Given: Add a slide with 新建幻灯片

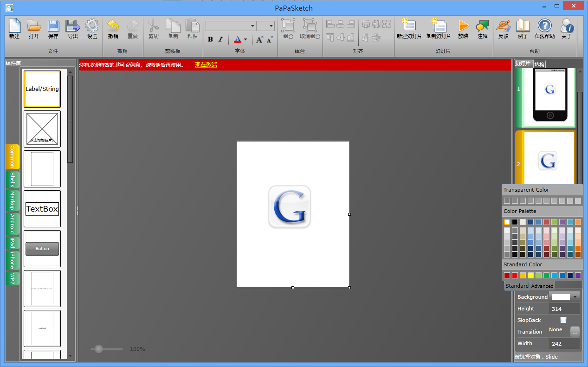Looking at the screenshot, I should 409,29.
